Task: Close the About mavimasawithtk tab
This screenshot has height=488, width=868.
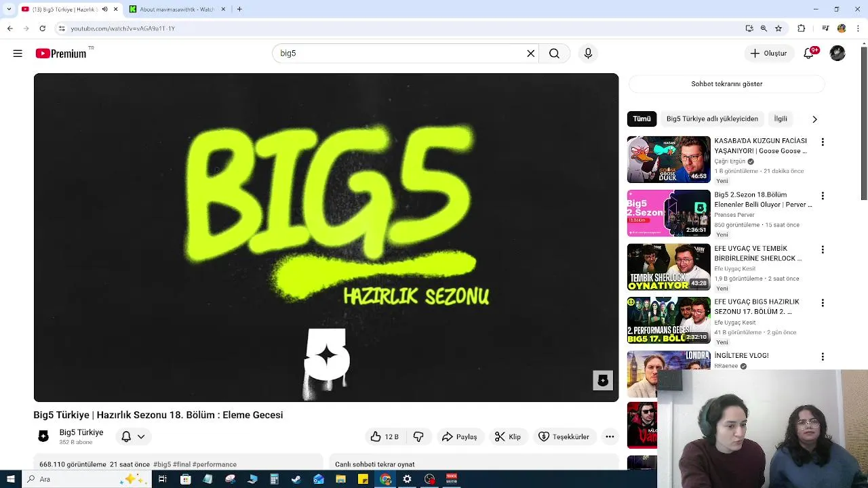Action: pyautogui.click(x=223, y=9)
